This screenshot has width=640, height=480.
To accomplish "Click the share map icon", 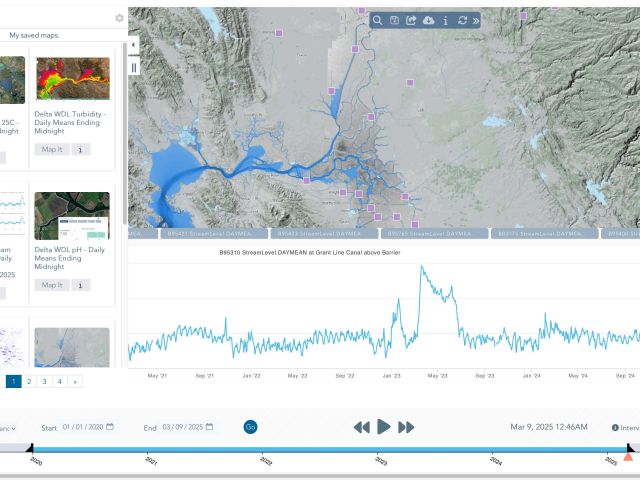I will 411,20.
